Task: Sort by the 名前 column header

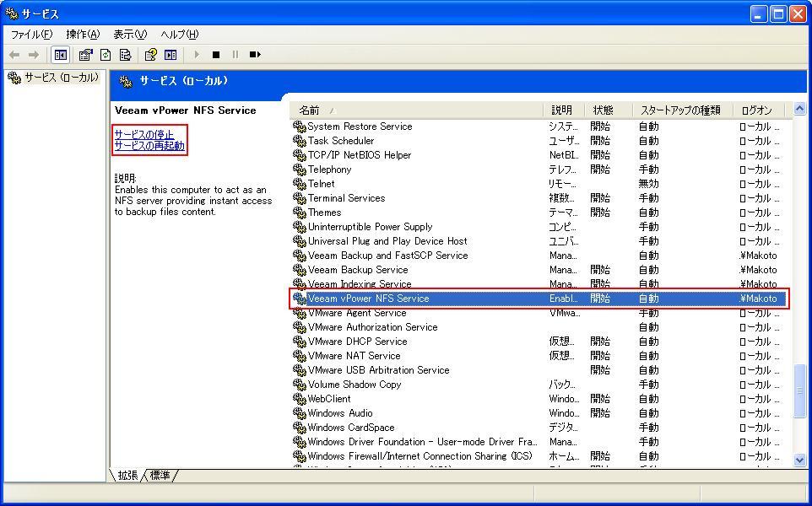Action: [417, 110]
